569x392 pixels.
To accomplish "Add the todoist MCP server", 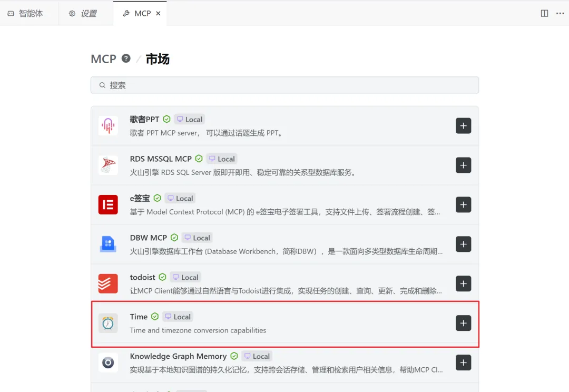I will [x=464, y=284].
